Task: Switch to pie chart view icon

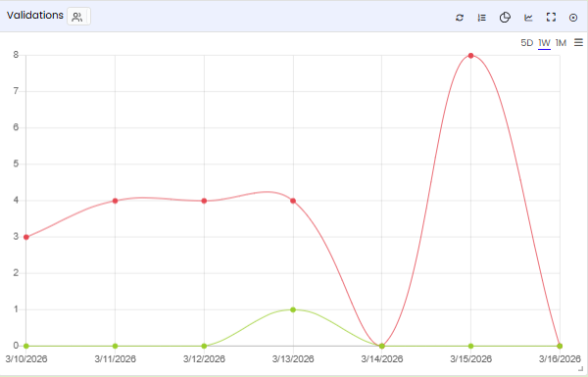Action: (505, 18)
